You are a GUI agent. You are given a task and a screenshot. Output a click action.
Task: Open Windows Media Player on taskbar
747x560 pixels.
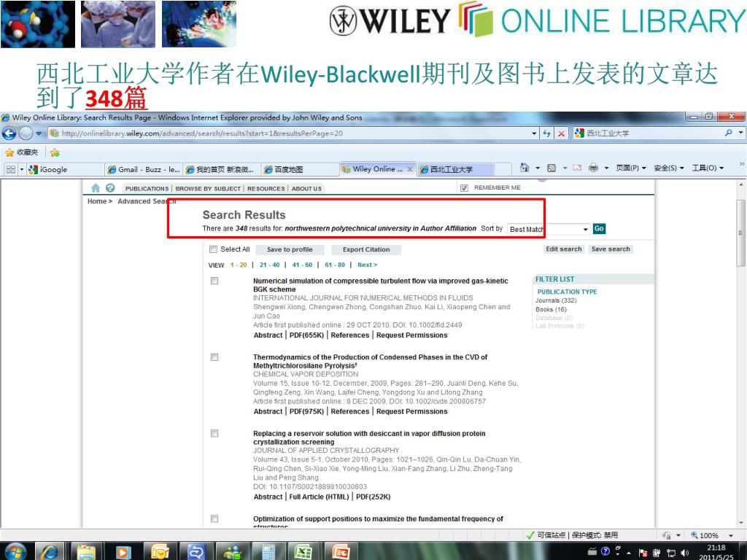coord(123,551)
